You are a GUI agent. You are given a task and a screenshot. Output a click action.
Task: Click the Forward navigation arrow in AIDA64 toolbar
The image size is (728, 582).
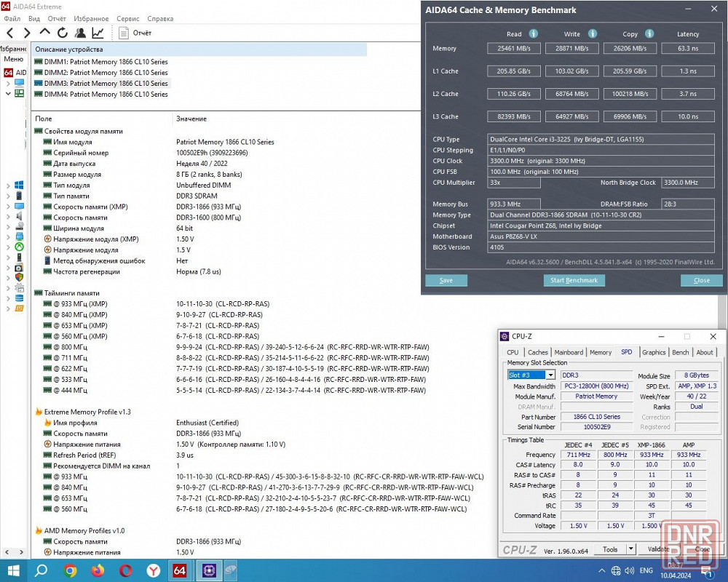click(x=27, y=33)
